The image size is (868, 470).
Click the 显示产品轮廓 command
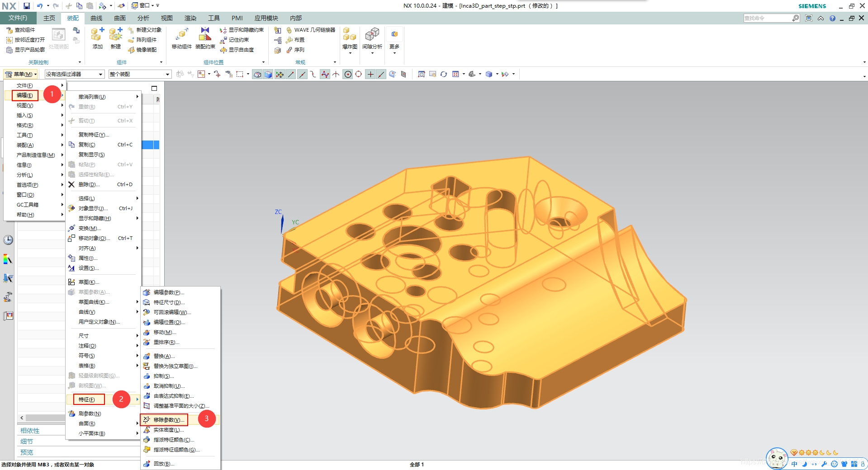click(x=26, y=50)
